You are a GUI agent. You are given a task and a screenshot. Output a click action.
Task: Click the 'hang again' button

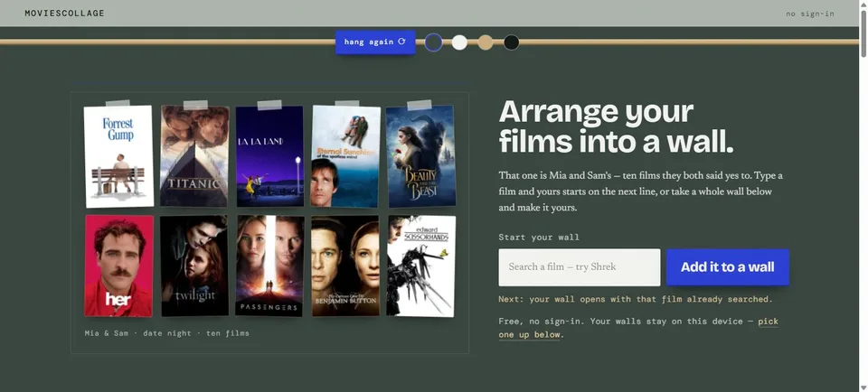(x=375, y=42)
